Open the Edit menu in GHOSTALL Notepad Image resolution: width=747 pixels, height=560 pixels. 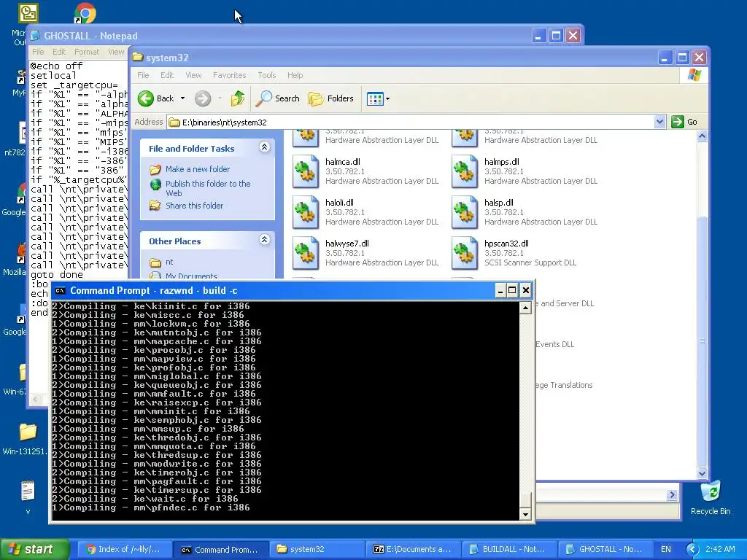(59, 52)
